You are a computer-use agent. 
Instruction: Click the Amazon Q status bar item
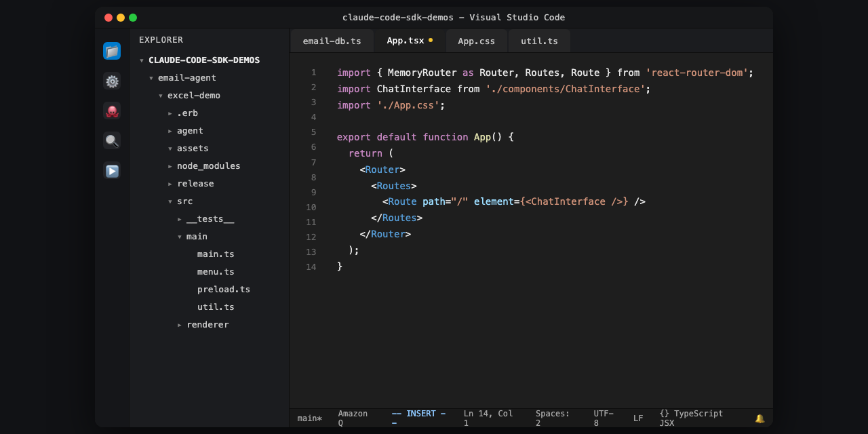tap(353, 418)
